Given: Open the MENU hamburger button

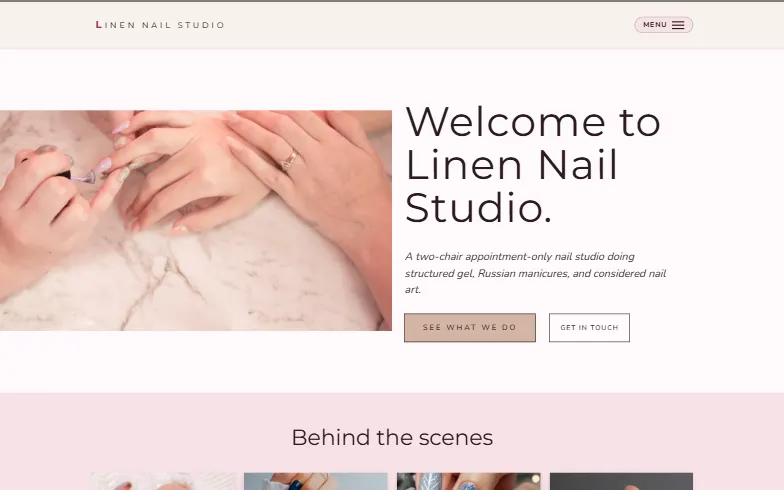Looking at the screenshot, I should pyautogui.click(x=664, y=25).
